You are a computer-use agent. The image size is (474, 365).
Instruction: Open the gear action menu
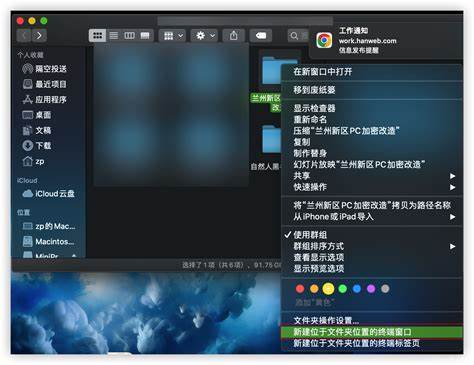point(204,35)
